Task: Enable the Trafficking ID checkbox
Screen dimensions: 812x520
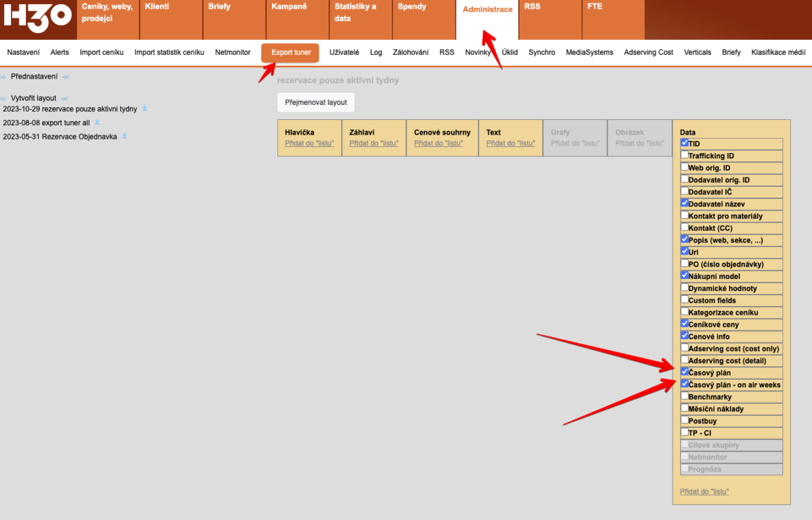Action: tap(685, 155)
